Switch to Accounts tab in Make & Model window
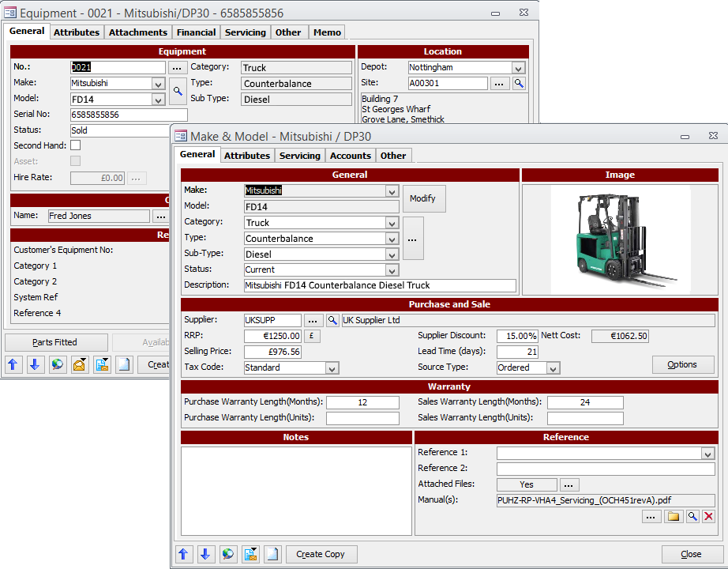 pyautogui.click(x=350, y=156)
